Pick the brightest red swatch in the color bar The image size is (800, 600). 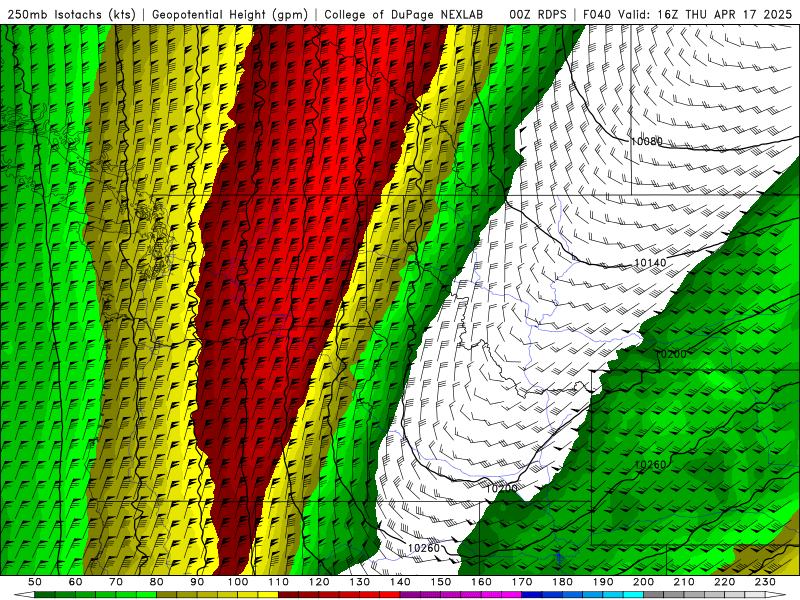point(390,594)
